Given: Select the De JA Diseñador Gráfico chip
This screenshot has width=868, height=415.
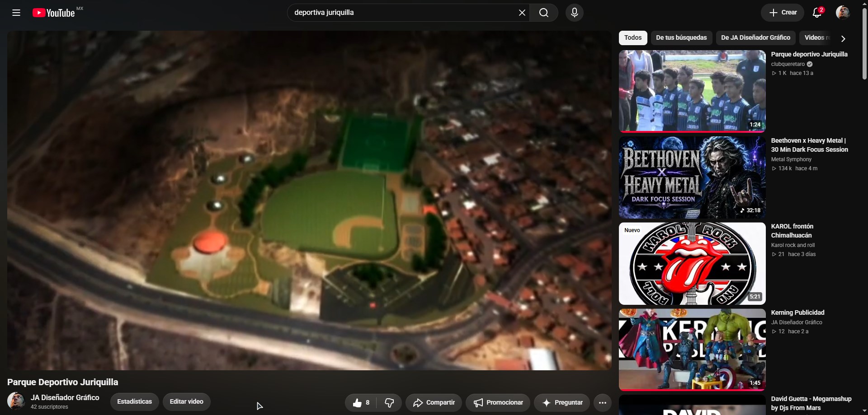Looking at the screenshot, I should (x=755, y=38).
